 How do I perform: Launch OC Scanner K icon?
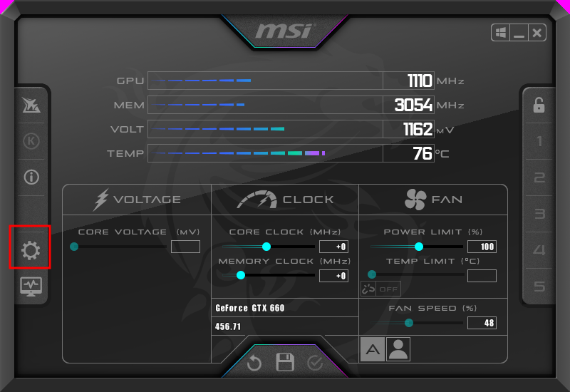click(x=31, y=140)
